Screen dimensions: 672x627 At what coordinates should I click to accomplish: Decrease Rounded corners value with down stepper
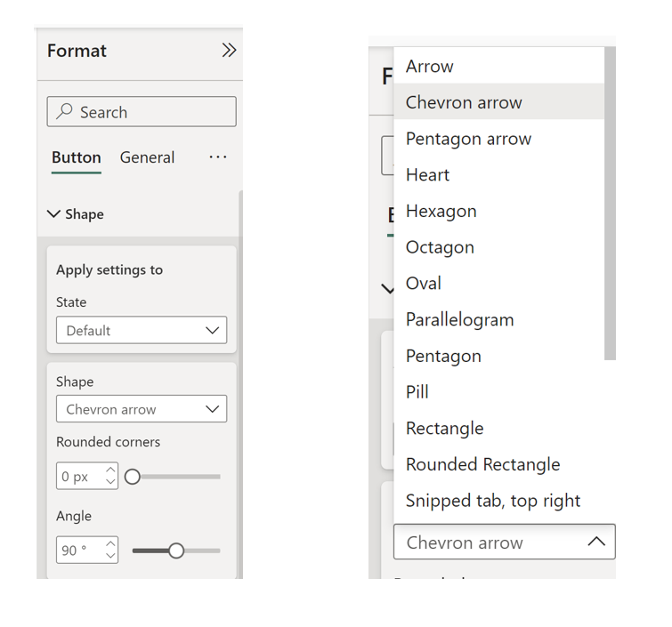click(110, 482)
